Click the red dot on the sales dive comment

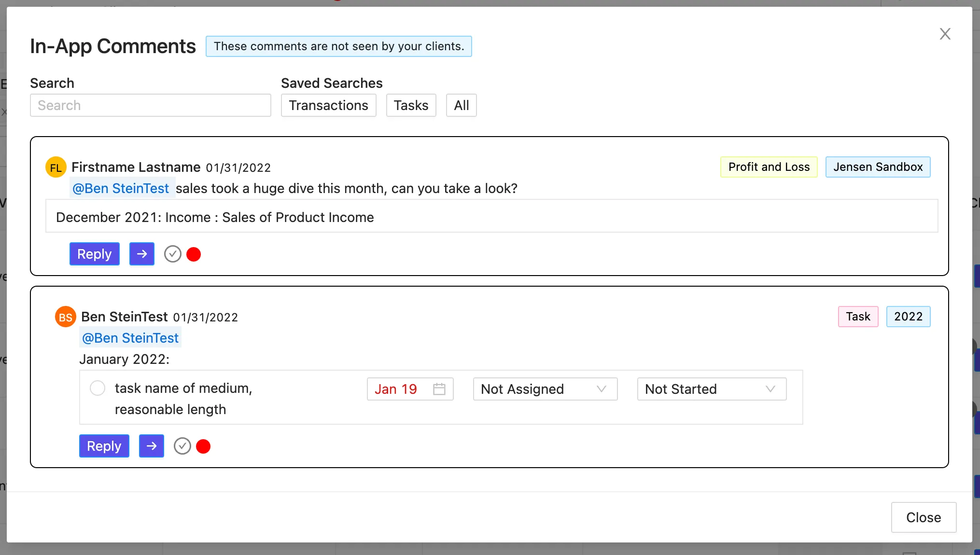tap(194, 254)
